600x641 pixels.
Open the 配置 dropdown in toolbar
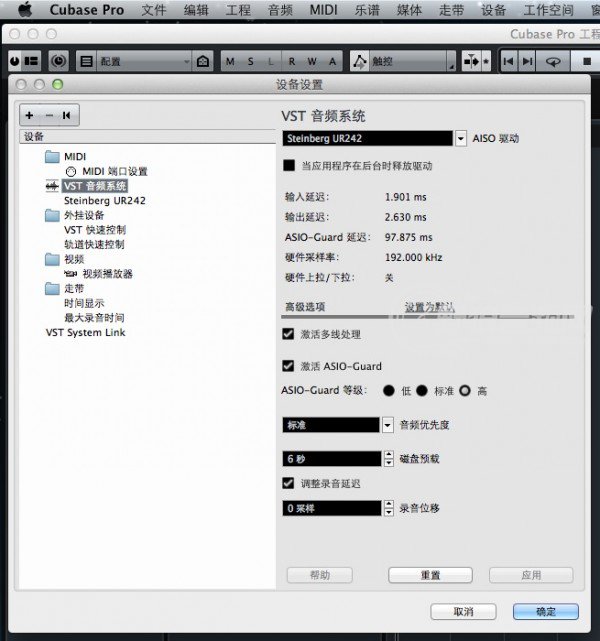[144, 61]
